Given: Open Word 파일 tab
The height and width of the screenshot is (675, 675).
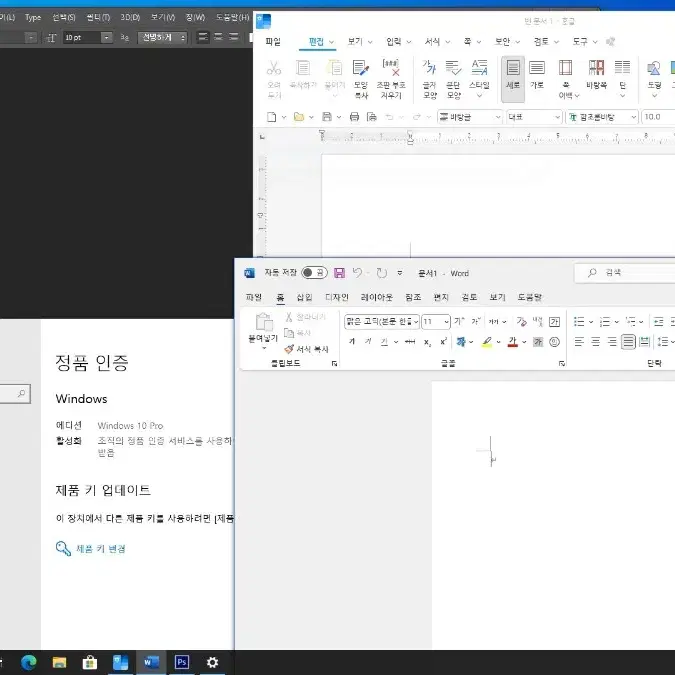Looking at the screenshot, I should (x=254, y=297).
